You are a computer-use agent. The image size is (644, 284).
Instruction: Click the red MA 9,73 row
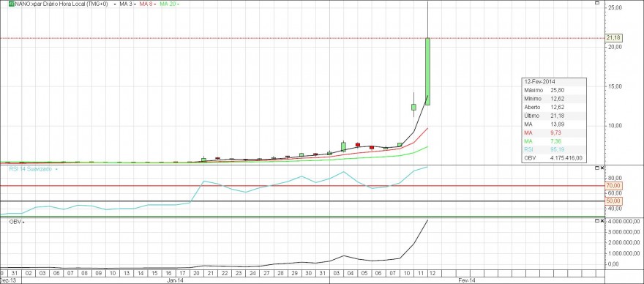(x=554, y=132)
